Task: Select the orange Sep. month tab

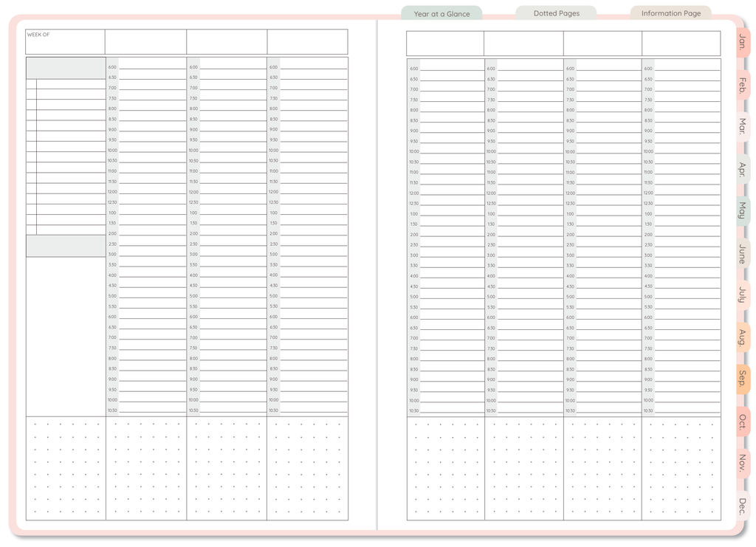Action: tap(742, 379)
